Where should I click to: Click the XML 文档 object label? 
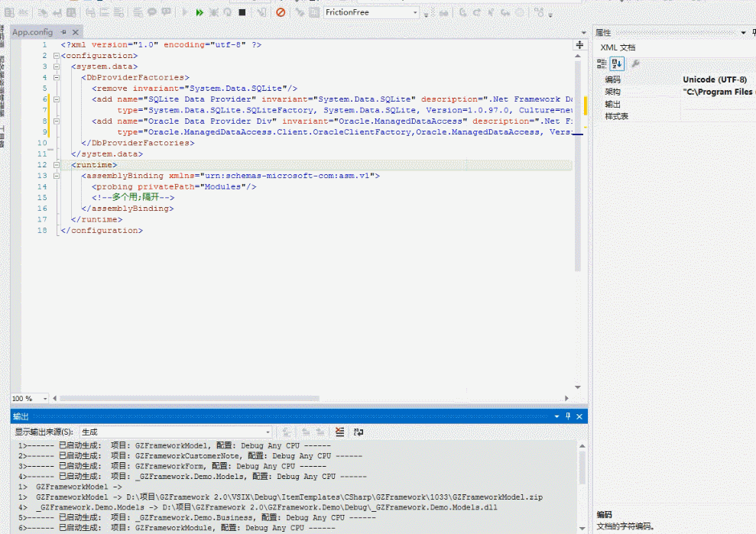tap(618, 47)
